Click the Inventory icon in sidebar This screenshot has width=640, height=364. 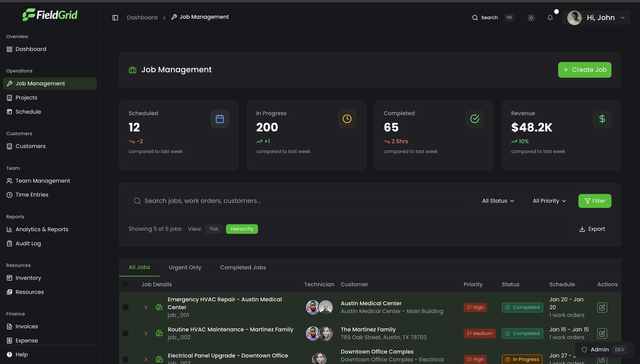click(x=10, y=278)
